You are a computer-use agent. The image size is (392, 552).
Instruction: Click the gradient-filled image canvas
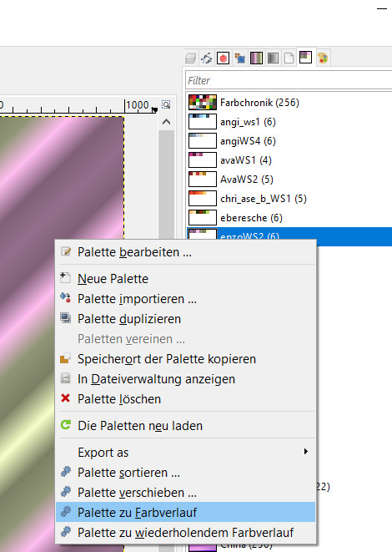coord(62,178)
